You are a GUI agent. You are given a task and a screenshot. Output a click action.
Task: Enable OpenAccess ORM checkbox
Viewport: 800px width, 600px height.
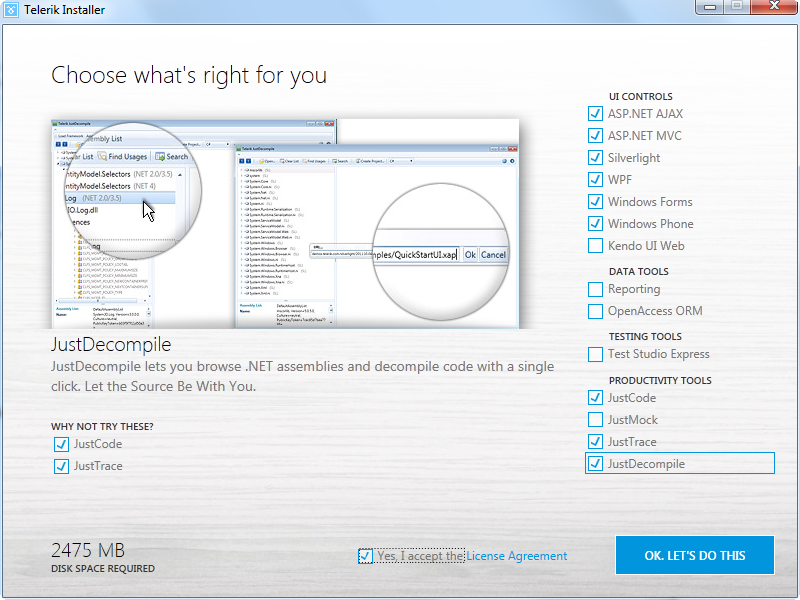pyautogui.click(x=595, y=311)
